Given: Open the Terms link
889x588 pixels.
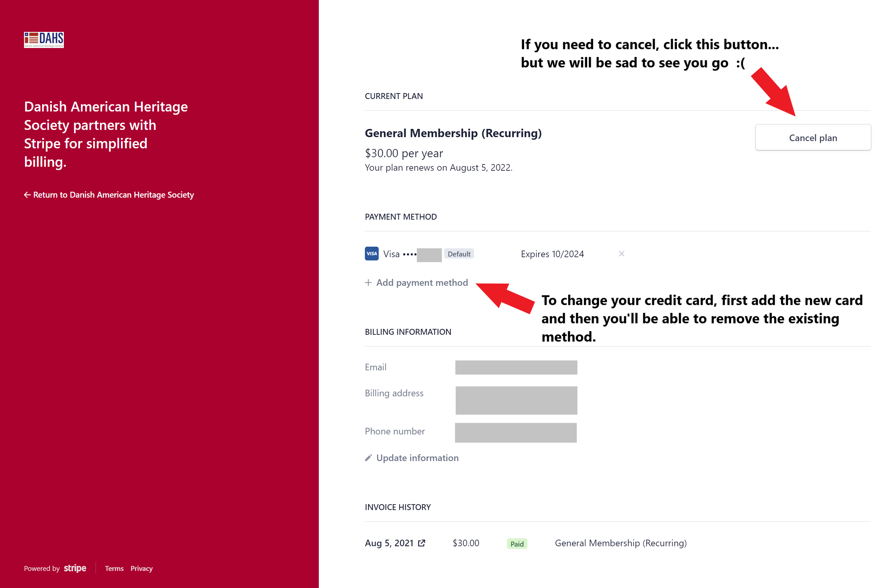Looking at the screenshot, I should pyautogui.click(x=114, y=568).
